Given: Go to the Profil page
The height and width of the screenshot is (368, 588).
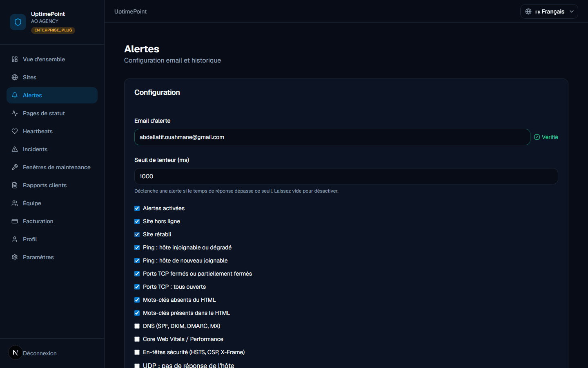Looking at the screenshot, I should click(52, 239).
